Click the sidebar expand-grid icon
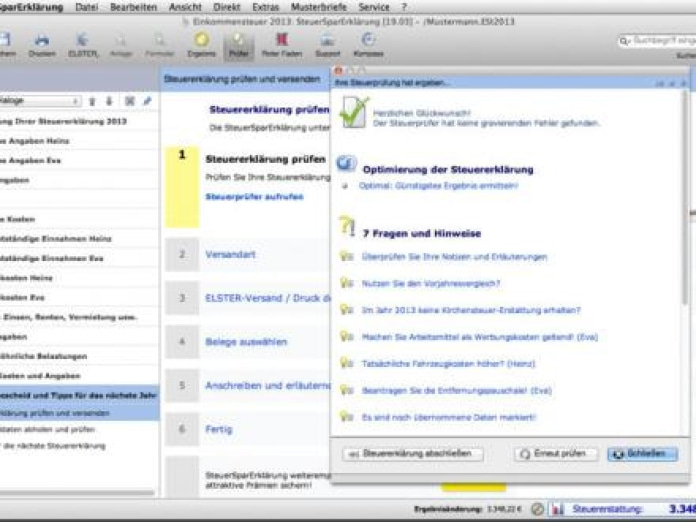The image size is (696, 522). 129,101
